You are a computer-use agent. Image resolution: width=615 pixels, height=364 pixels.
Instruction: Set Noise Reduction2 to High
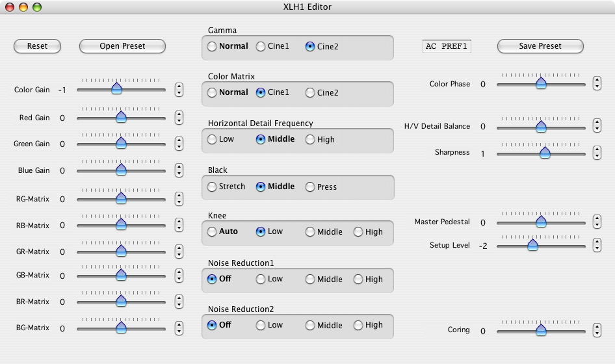click(x=358, y=325)
